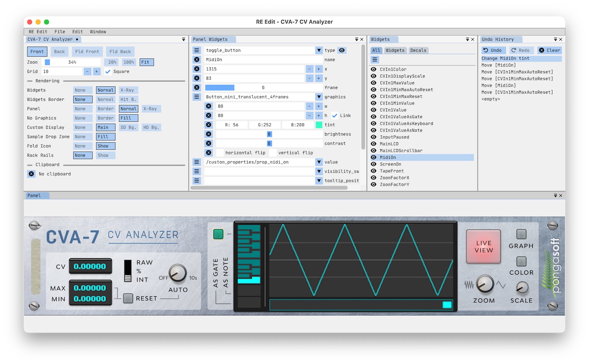Open the tooltip_position dropdown arrow
Screen dimensions: 589x364
point(319,181)
